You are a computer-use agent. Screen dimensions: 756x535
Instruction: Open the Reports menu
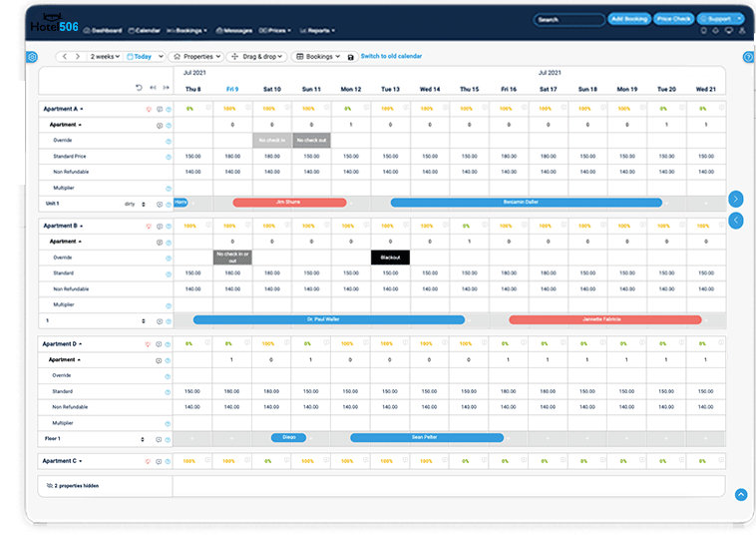point(319,31)
